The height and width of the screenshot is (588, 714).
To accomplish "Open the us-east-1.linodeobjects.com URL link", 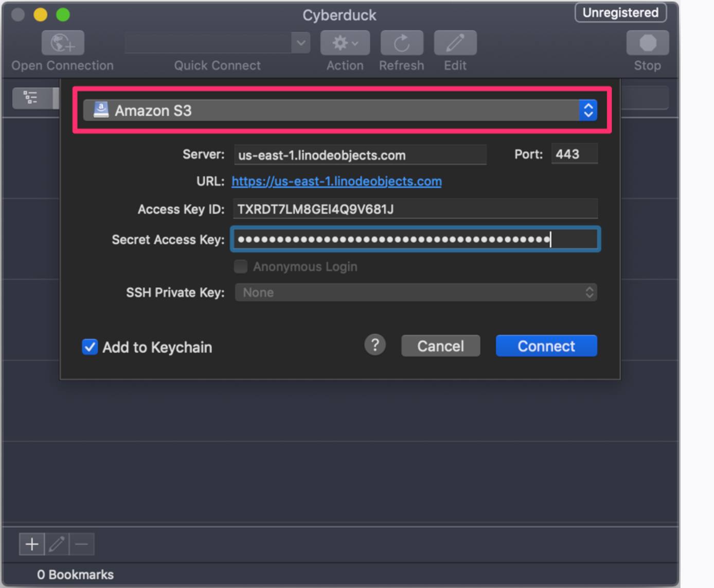I will [336, 181].
